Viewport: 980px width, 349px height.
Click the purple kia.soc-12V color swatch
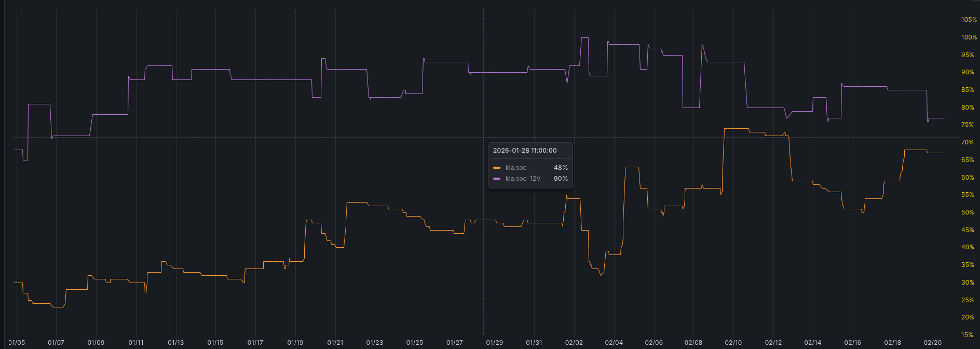(x=497, y=179)
